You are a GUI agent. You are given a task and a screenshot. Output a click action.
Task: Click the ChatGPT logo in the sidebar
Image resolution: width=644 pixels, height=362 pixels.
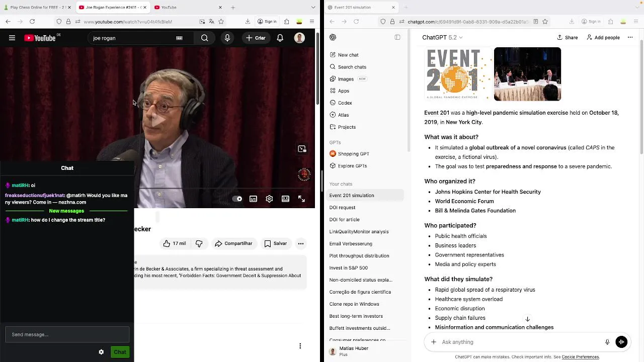(333, 37)
